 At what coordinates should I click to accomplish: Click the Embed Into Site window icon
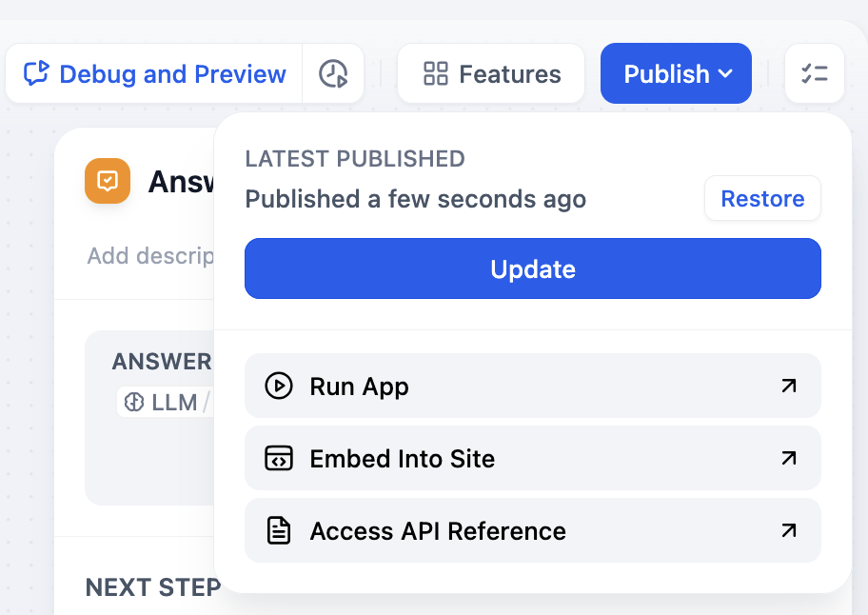(x=278, y=459)
